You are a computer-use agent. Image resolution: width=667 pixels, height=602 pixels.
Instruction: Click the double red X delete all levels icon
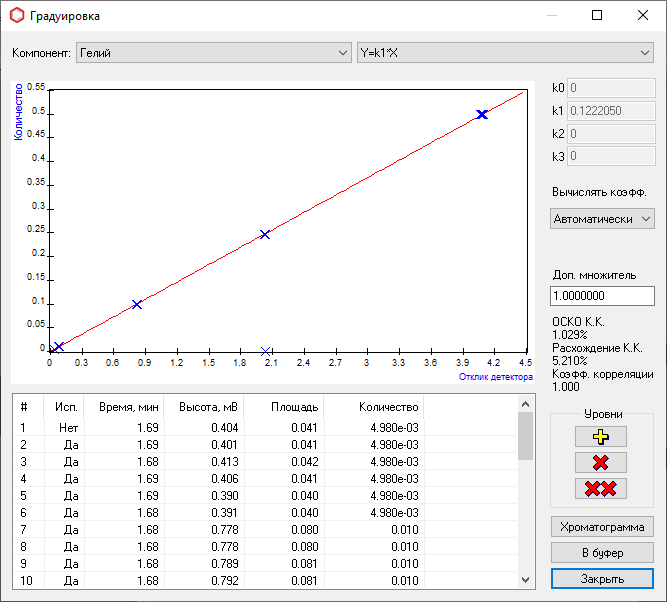(601, 488)
